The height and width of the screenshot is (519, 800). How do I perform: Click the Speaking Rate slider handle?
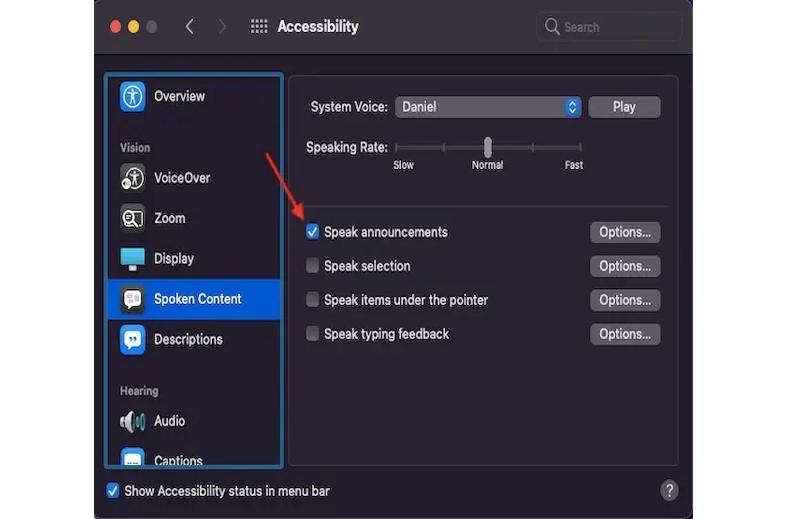click(488, 147)
